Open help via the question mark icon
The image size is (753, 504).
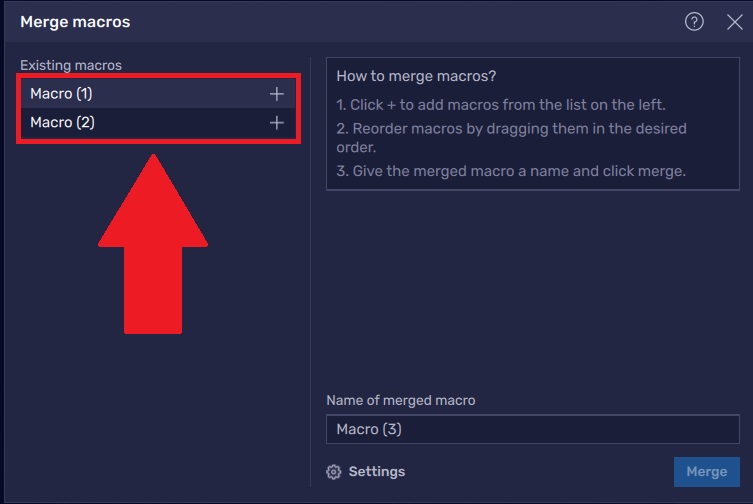694,22
